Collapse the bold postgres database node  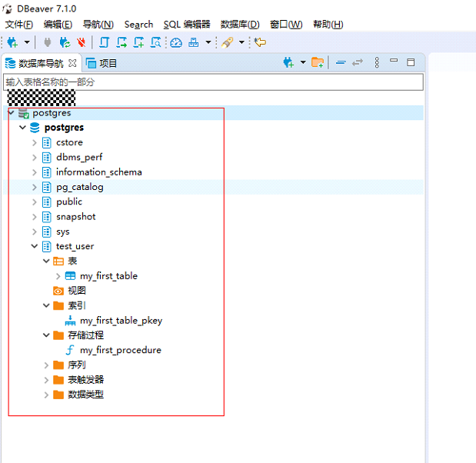click(23, 128)
